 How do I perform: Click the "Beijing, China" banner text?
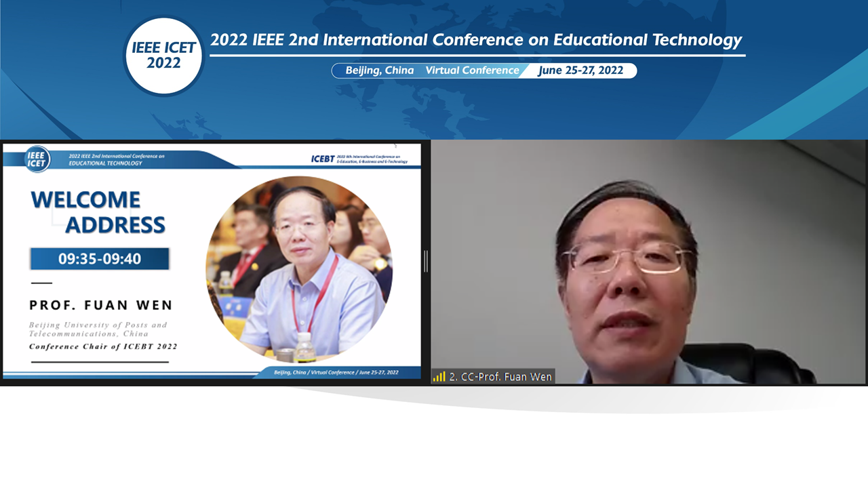(379, 70)
